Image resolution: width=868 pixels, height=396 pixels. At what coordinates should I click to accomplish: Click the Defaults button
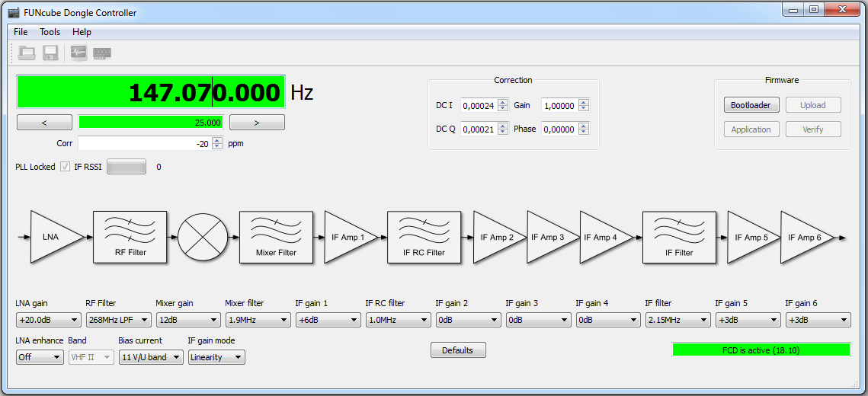pos(458,350)
